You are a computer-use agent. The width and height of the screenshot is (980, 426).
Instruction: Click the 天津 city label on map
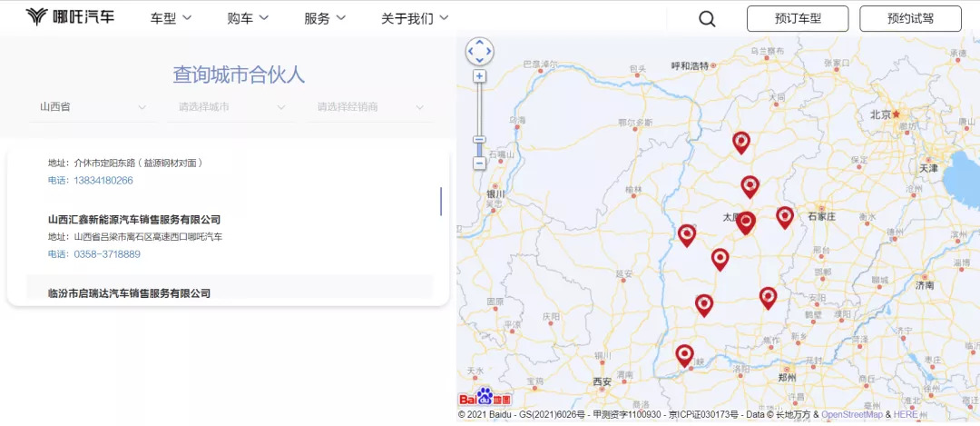click(929, 168)
